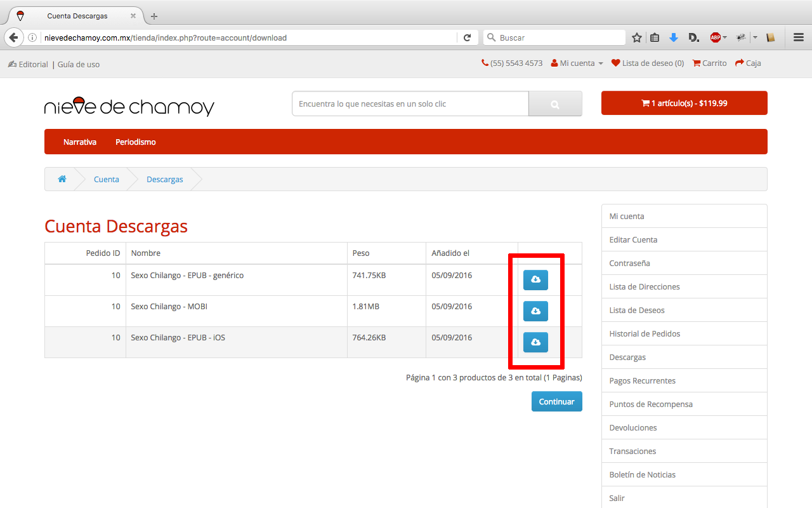This screenshot has width=812, height=508.
Task: Open Editar Cuenta in sidebar
Action: click(684, 239)
